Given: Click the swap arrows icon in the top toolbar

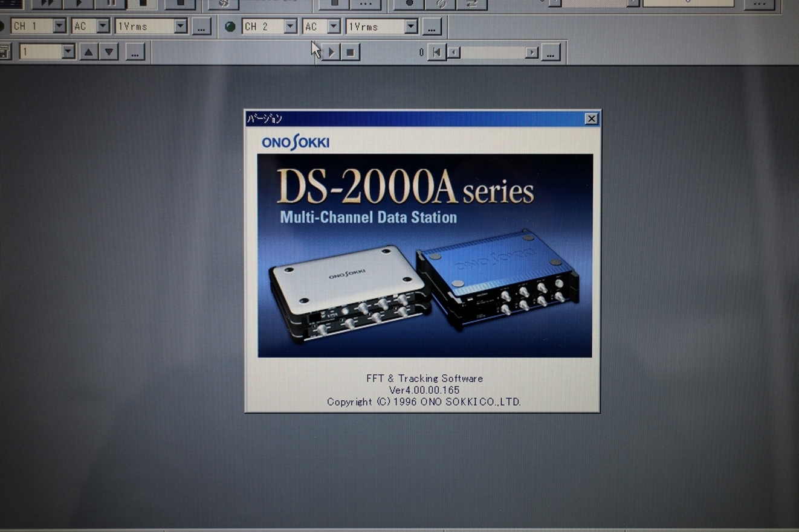Looking at the screenshot, I should point(472,4).
